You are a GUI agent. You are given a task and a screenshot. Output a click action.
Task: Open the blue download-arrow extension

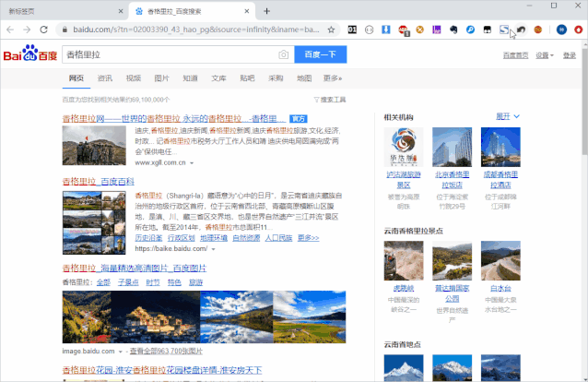pos(386,30)
